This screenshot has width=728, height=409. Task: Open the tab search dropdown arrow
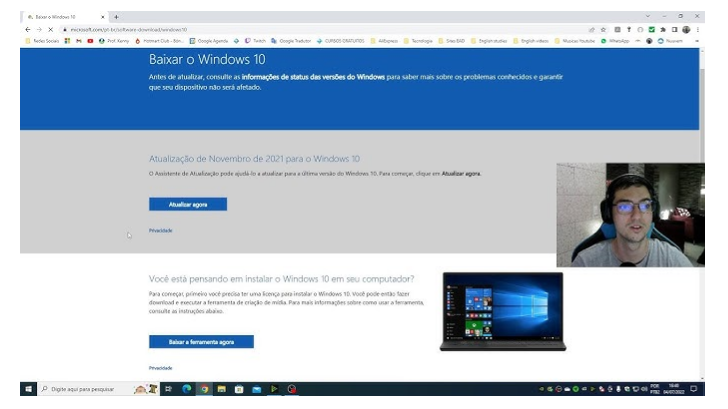click(x=648, y=16)
